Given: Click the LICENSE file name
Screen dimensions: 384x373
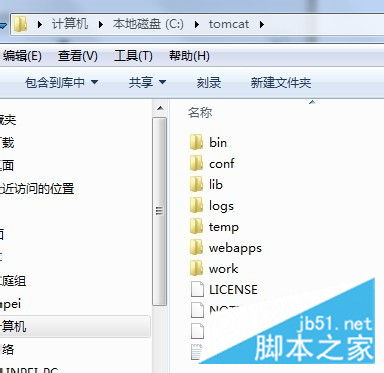Looking at the screenshot, I should coord(233,289).
